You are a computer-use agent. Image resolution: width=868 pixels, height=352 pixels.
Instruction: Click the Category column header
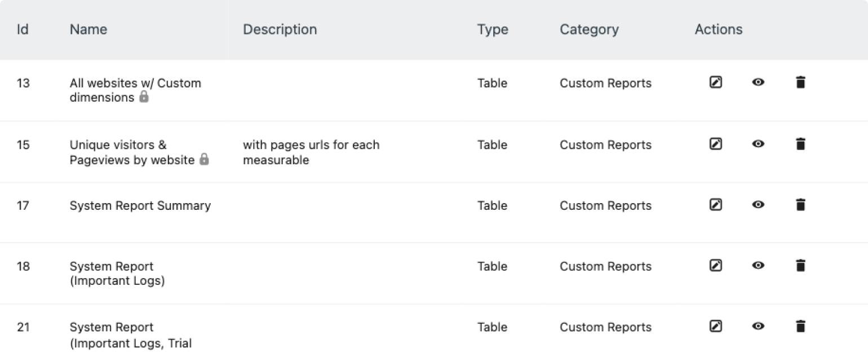click(589, 29)
